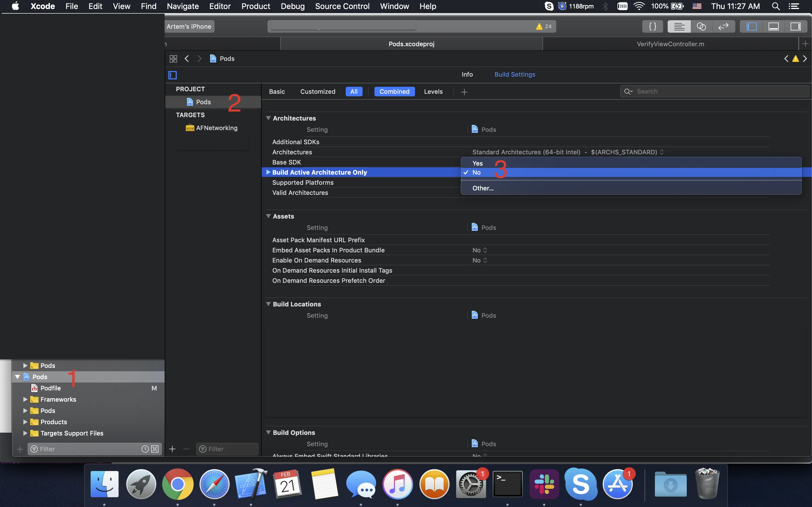
Task: Switch to the Assistant editor
Action: (701, 26)
